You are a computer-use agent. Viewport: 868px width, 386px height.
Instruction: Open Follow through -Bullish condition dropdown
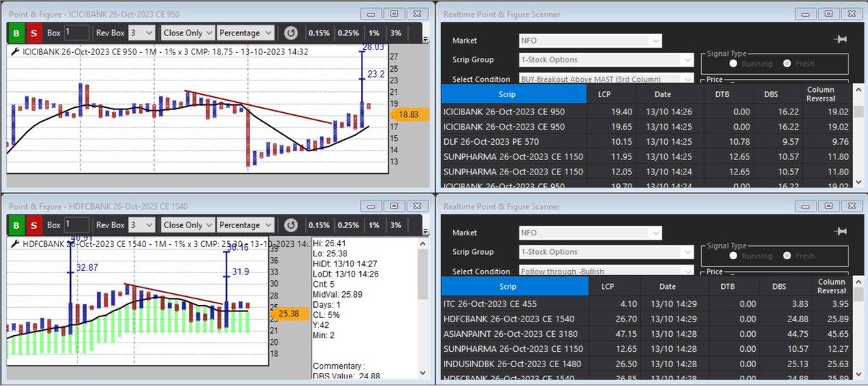click(606, 272)
